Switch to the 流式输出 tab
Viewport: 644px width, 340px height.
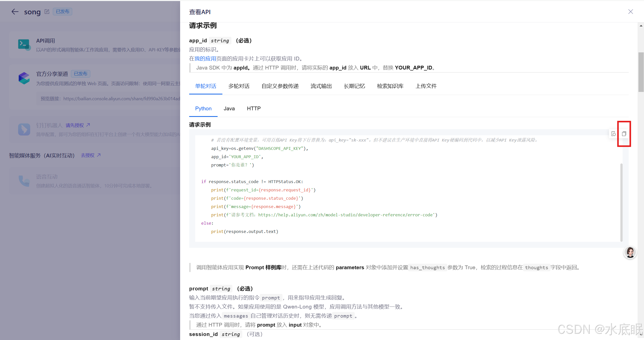[321, 86]
